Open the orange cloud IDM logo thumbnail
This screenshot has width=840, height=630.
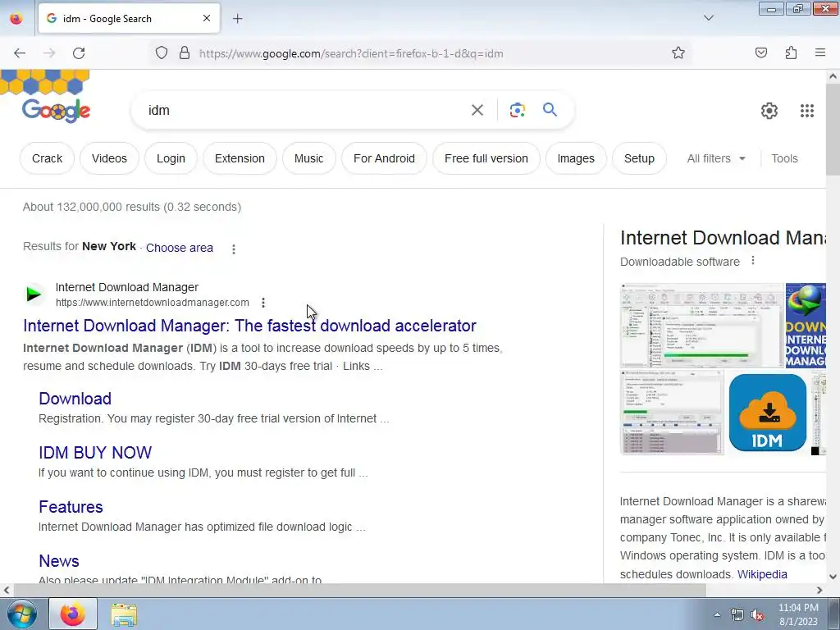[x=767, y=413]
